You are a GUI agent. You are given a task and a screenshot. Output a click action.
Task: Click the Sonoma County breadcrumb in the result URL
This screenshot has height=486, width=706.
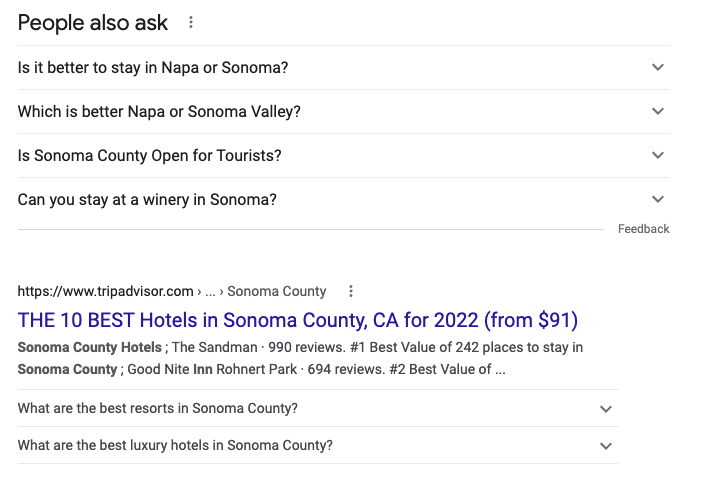276,291
